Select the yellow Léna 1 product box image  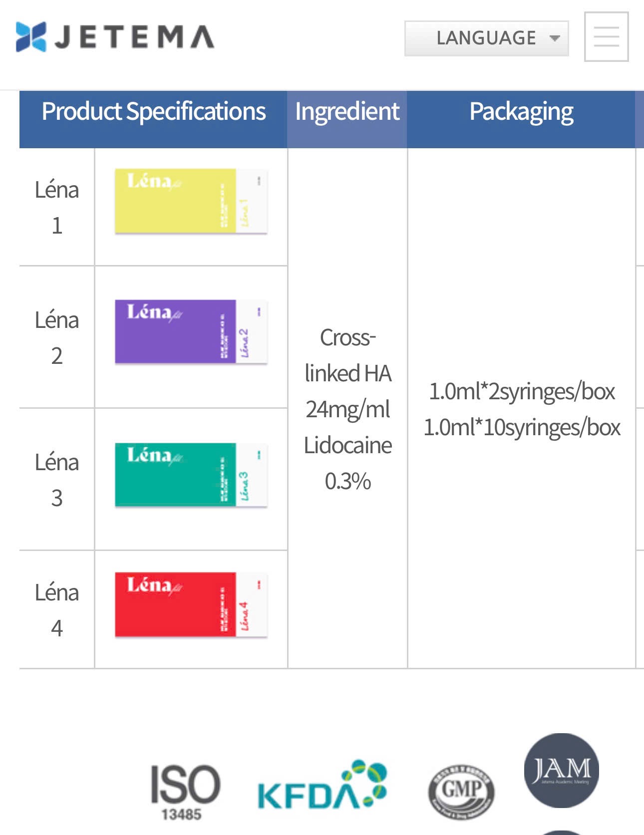[x=191, y=201]
